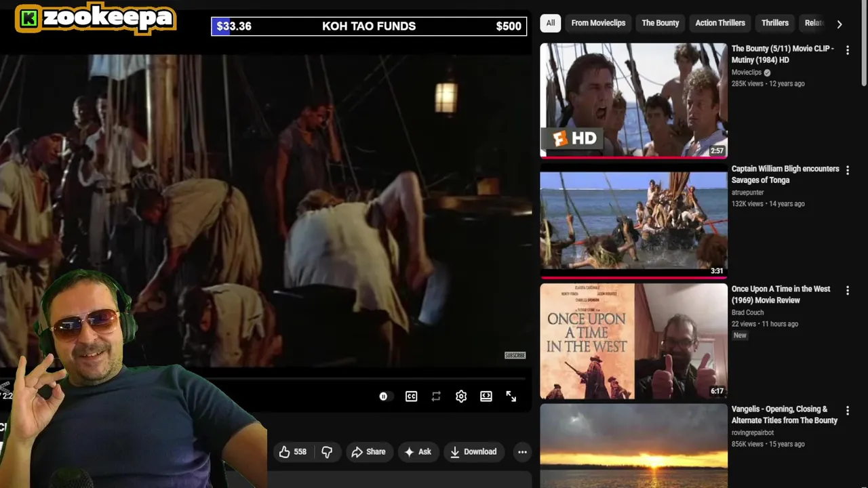This screenshot has width=868, height=488.
Task: Click the Subscribe watermark in video
Action: [515, 355]
